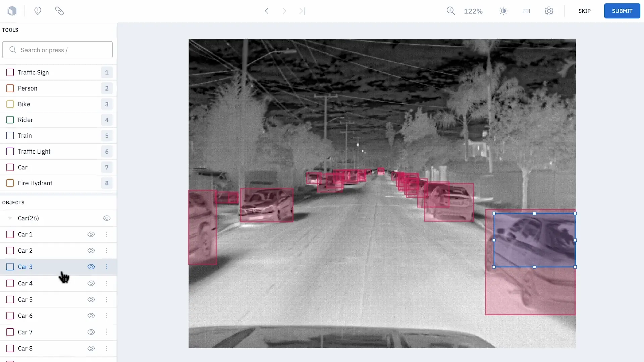
Task: Click on Car 3 in objects list
Action: [25, 267]
